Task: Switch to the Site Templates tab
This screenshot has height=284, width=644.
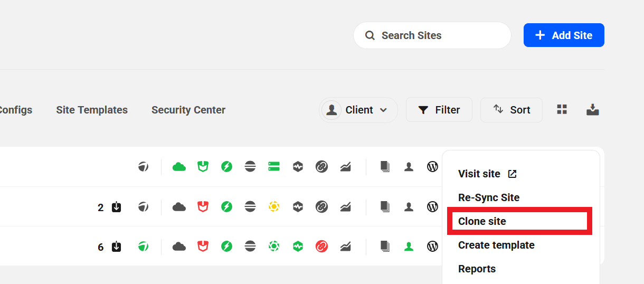Action: [x=92, y=110]
